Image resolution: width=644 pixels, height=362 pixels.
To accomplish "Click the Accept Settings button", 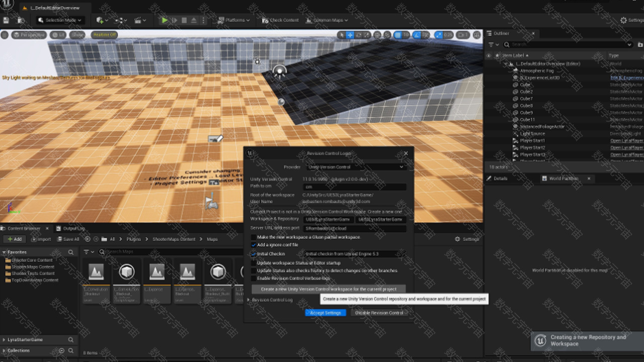I will tap(326, 313).
